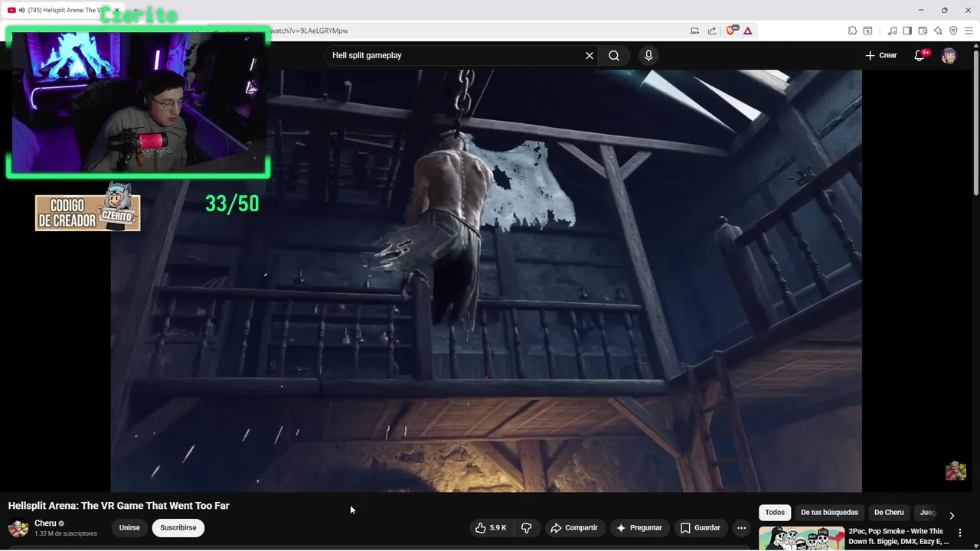Click the install/cast screen icon in the address bar
The height and width of the screenshot is (551, 980).
click(694, 31)
